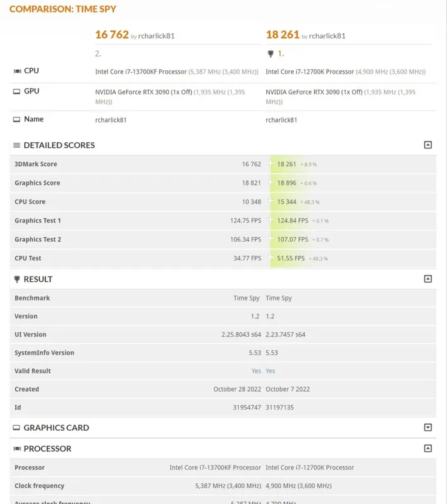
Task: Click the Result section trophy icon
Action: [x=17, y=279]
